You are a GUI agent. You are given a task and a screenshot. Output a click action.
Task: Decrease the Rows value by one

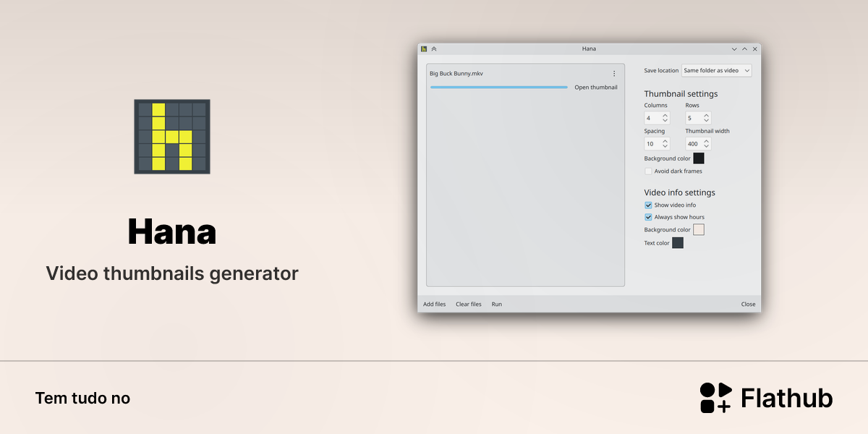point(706,121)
